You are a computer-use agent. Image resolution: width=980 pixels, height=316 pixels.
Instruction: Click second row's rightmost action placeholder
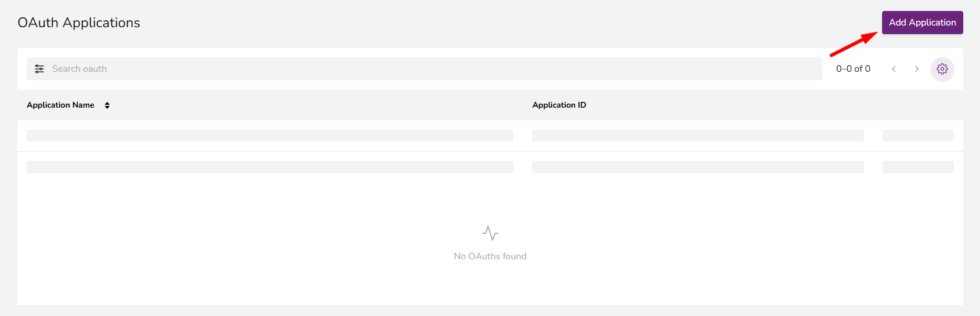[918, 167]
